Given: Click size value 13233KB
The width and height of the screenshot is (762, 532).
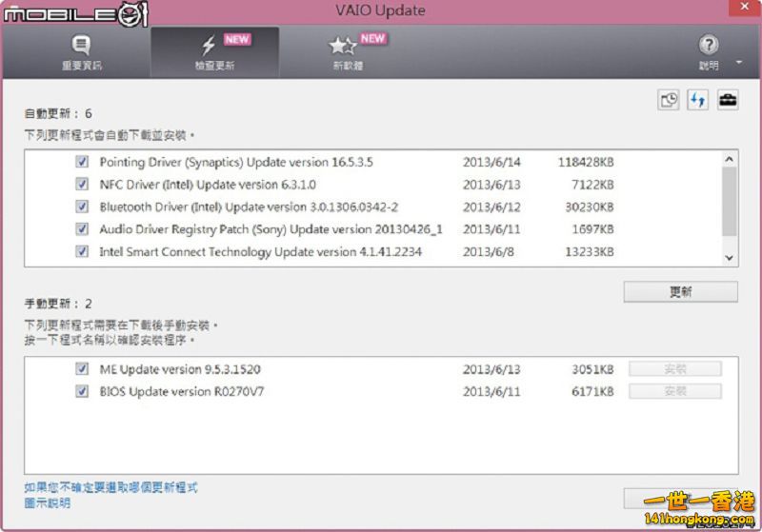Looking at the screenshot, I should coord(589,252).
